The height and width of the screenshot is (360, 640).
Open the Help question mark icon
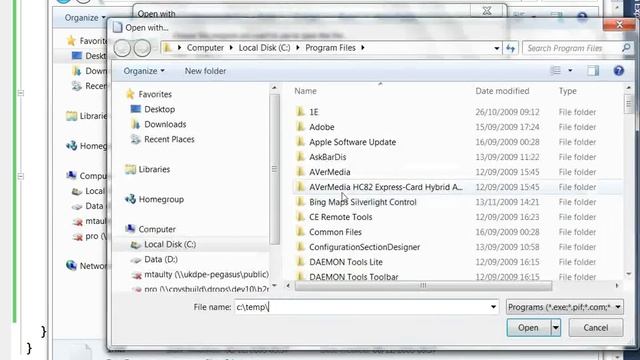(618, 71)
